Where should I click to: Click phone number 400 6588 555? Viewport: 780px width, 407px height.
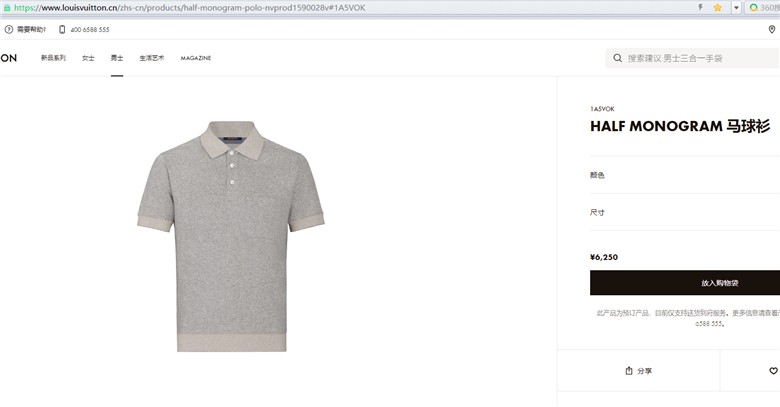(90, 30)
